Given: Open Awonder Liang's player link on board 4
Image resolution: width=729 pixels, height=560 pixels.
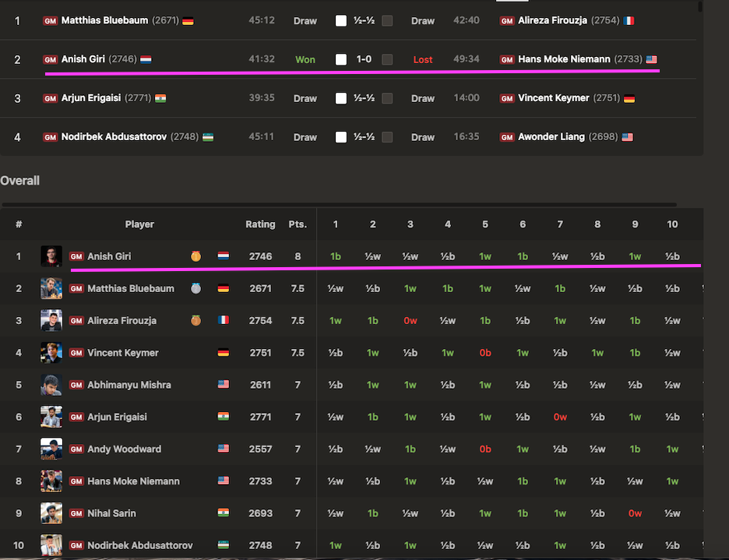Looking at the screenshot, I should click(x=551, y=137).
